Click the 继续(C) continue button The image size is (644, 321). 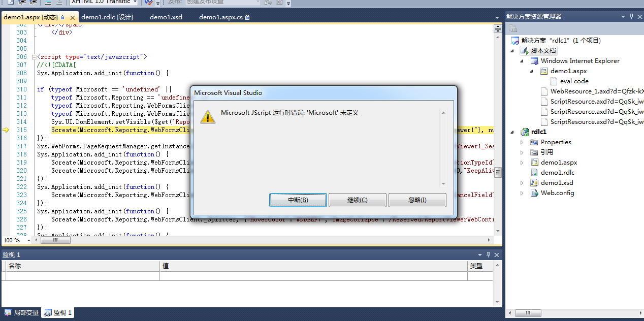(358, 200)
